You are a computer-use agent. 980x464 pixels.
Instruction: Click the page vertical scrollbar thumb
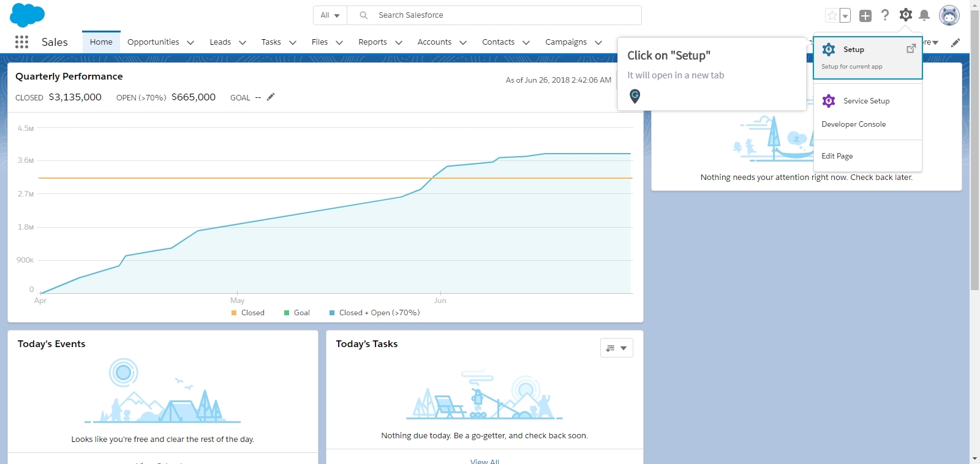(x=974, y=150)
